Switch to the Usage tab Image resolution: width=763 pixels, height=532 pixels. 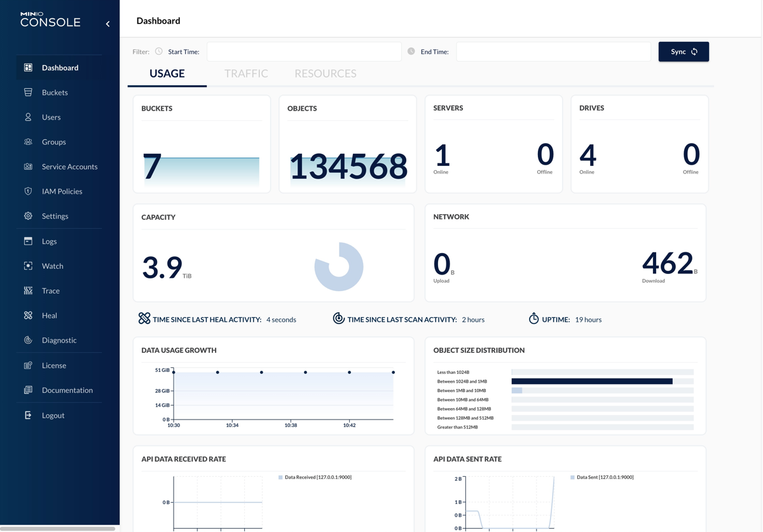coord(167,74)
